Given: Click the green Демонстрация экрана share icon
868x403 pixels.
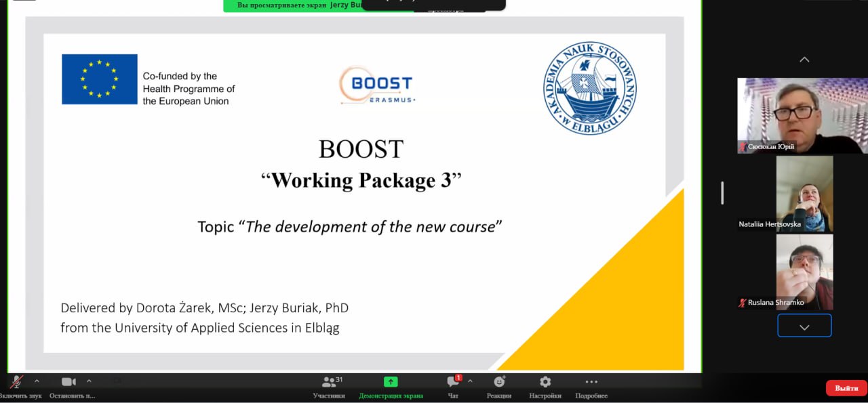Looking at the screenshot, I should (x=391, y=382).
